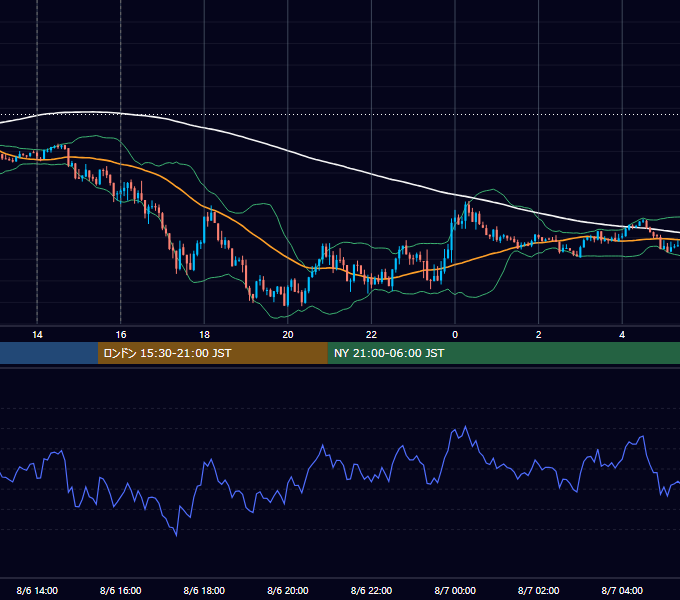Click the 8/6 18:00 oscillator time label
680x600 pixels.
(x=204, y=590)
